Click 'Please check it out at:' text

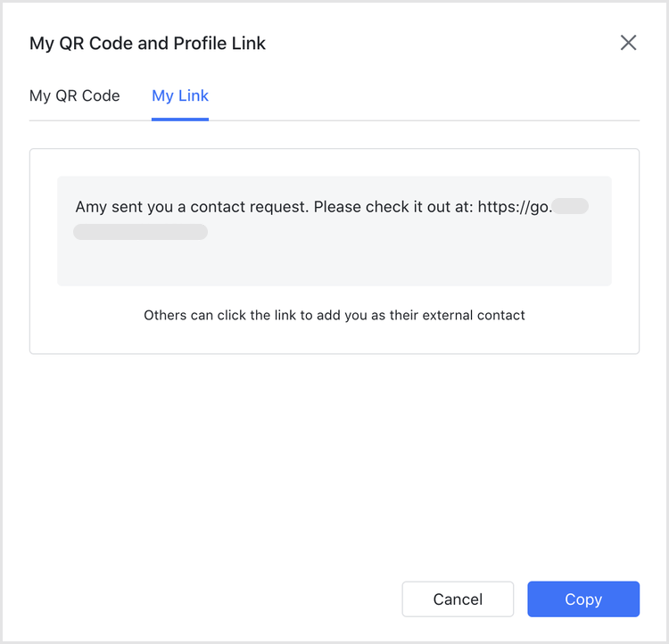click(x=393, y=207)
